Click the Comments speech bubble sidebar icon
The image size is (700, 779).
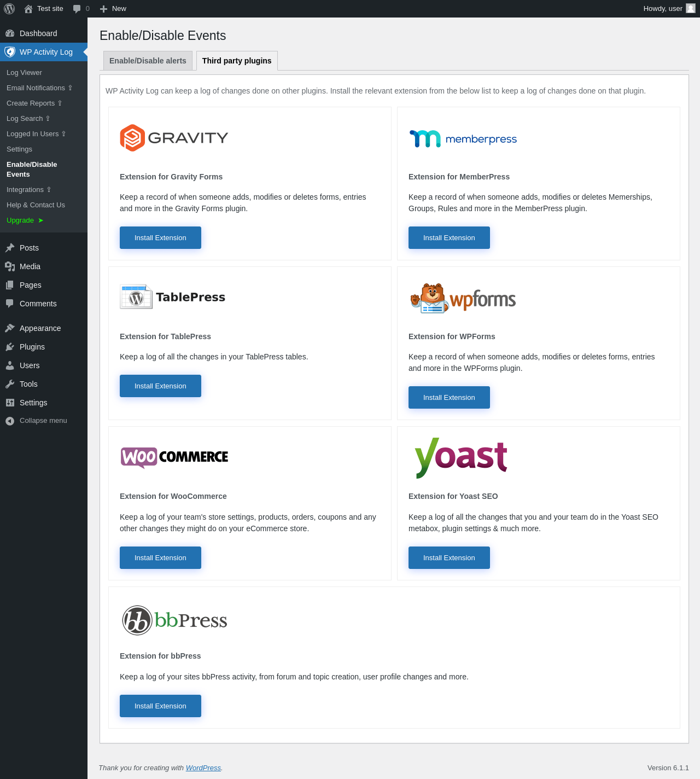(10, 304)
